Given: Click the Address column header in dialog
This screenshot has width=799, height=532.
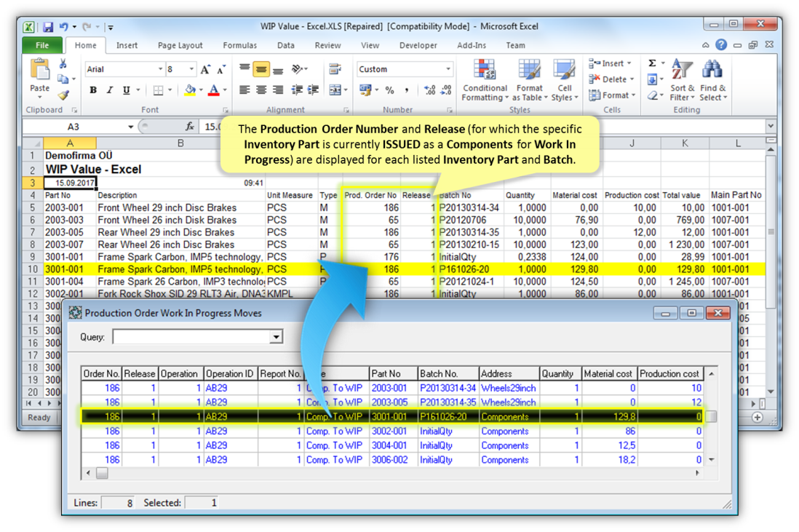Looking at the screenshot, I should pos(509,373).
